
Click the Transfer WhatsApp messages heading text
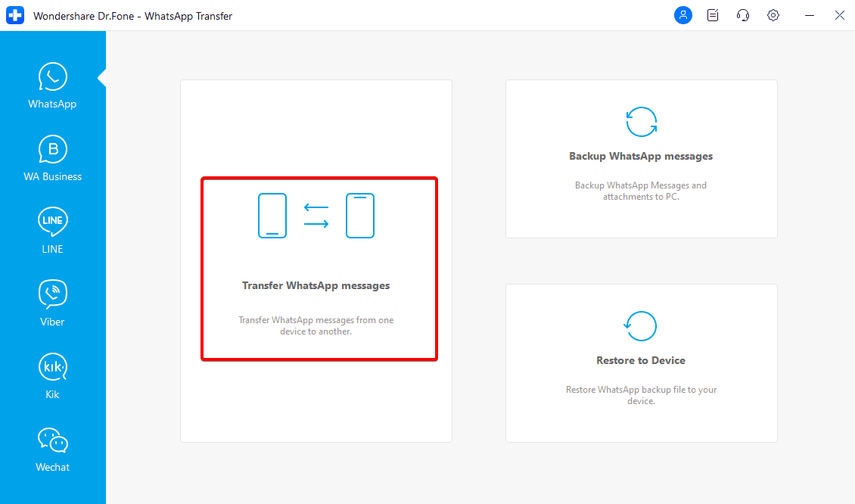(316, 285)
